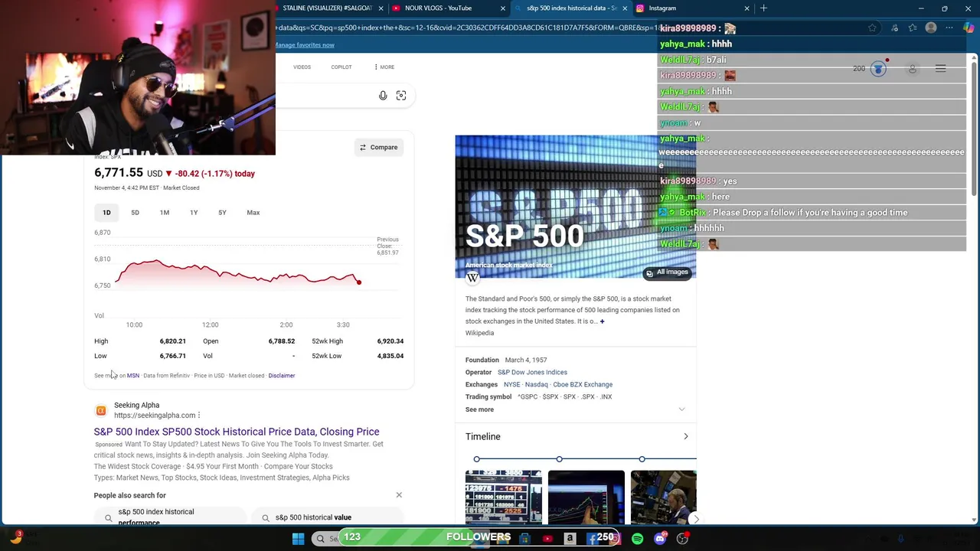Click the Seeking Alpha result options dots
Image resolution: width=980 pixels, height=551 pixels.
tap(199, 416)
